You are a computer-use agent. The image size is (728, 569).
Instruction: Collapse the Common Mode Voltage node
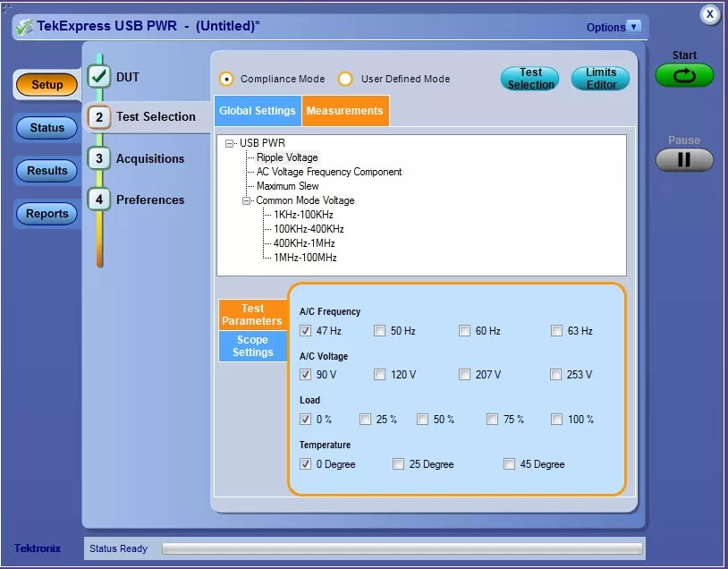(x=247, y=200)
